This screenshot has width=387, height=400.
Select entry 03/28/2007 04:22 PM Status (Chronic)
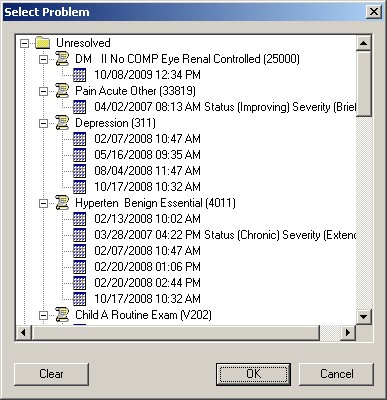225,235
